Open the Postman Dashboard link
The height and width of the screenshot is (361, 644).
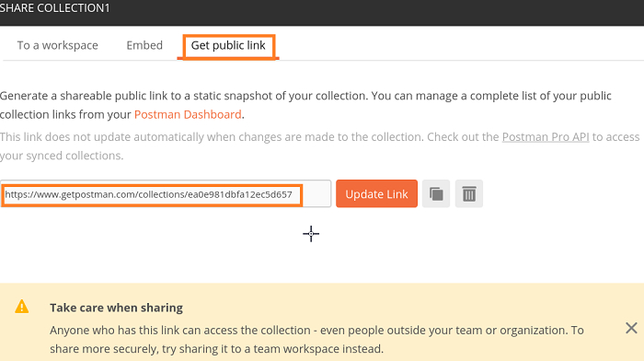pos(188,114)
